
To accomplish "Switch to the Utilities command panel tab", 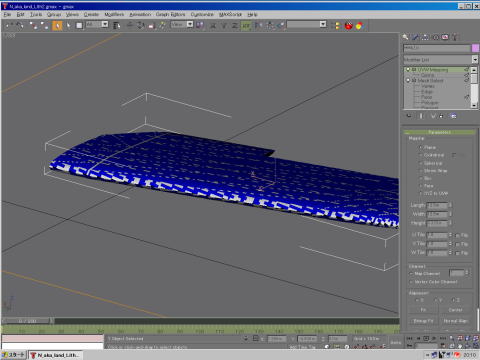I will (x=455, y=37).
